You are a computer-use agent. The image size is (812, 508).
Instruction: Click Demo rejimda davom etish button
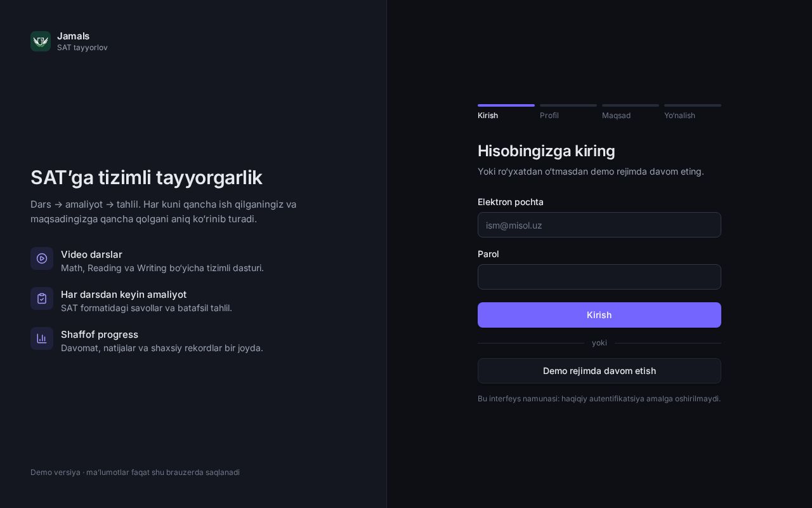pos(599,371)
